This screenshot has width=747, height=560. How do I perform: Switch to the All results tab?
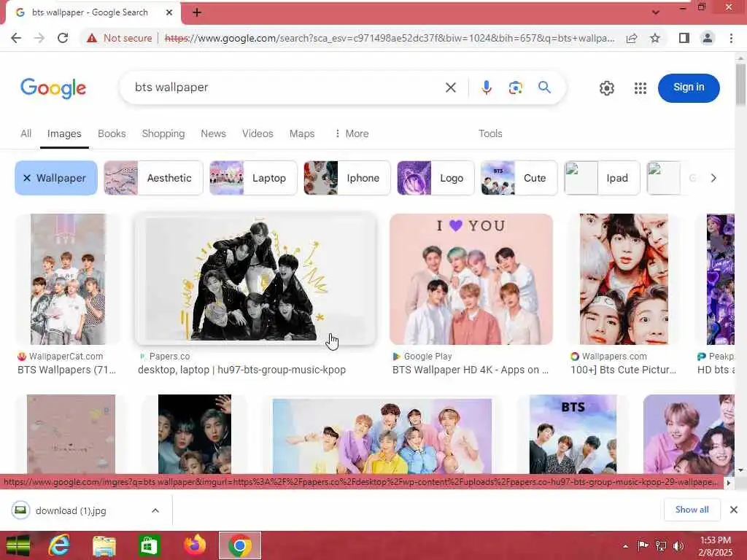click(26, 134)
